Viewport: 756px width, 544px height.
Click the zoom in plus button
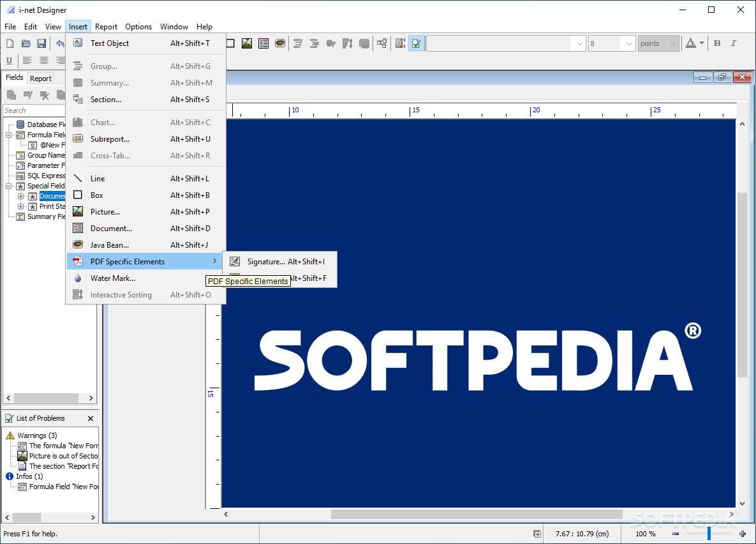743,534
